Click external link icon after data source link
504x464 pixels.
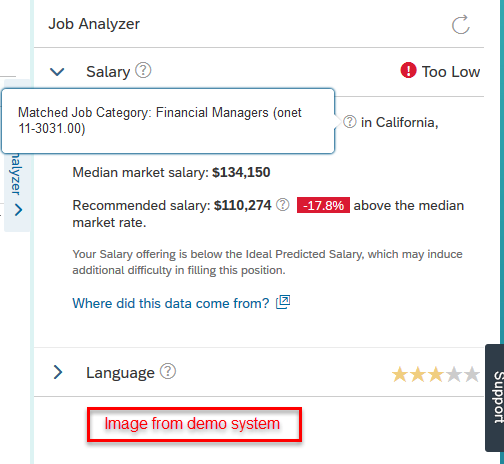[283, 302]
